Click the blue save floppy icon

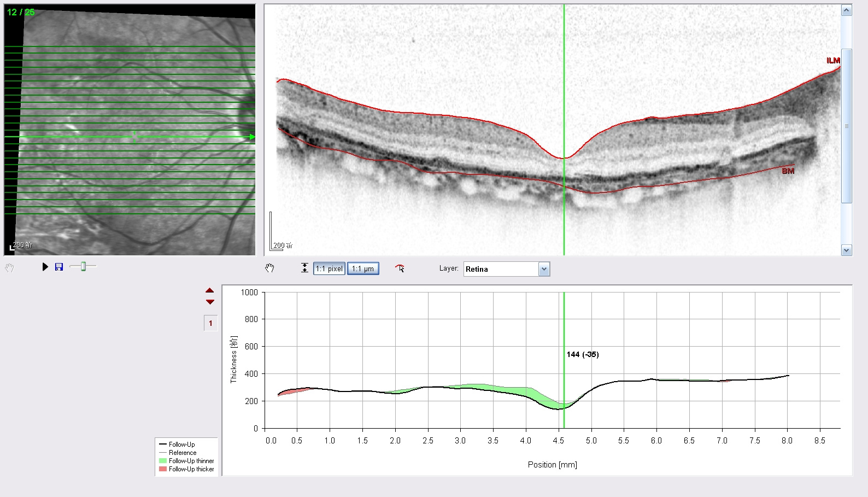coord(59,267)
